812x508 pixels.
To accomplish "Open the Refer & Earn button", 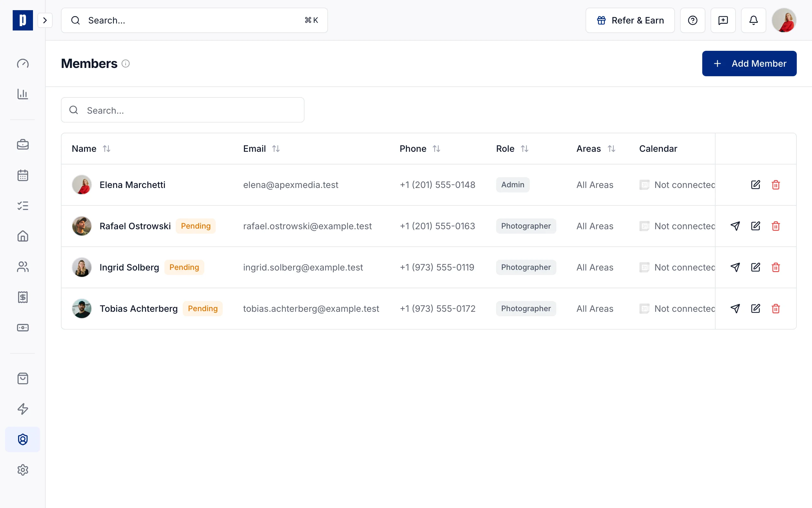I will pos(630,20).
